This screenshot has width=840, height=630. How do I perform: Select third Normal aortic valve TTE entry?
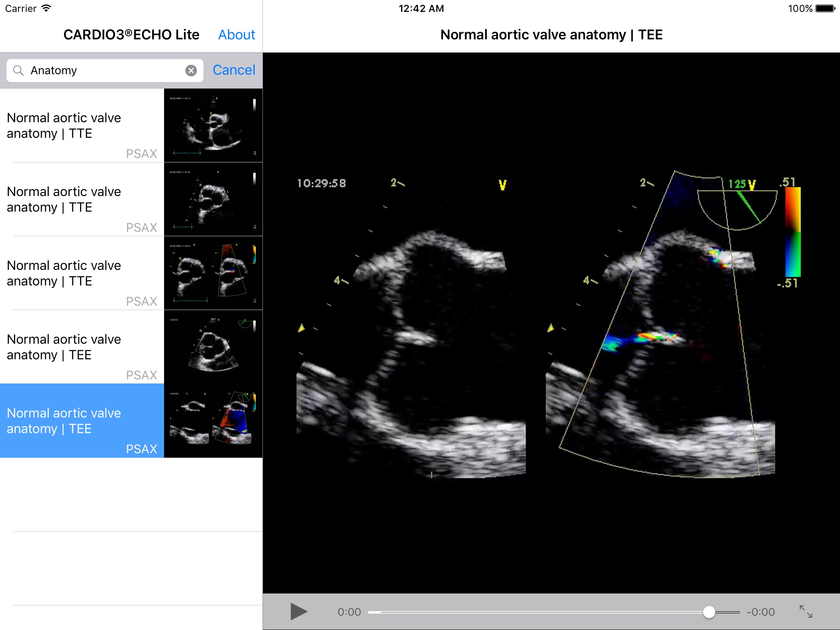(x=82, y=273)
